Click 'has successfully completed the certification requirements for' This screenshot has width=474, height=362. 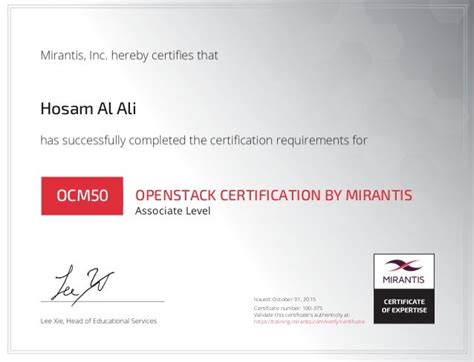coord(204,140)
